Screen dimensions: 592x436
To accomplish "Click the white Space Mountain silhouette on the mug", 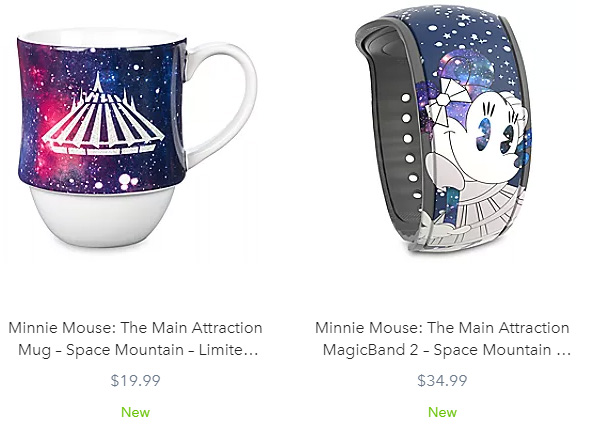I will coord(103,115).
